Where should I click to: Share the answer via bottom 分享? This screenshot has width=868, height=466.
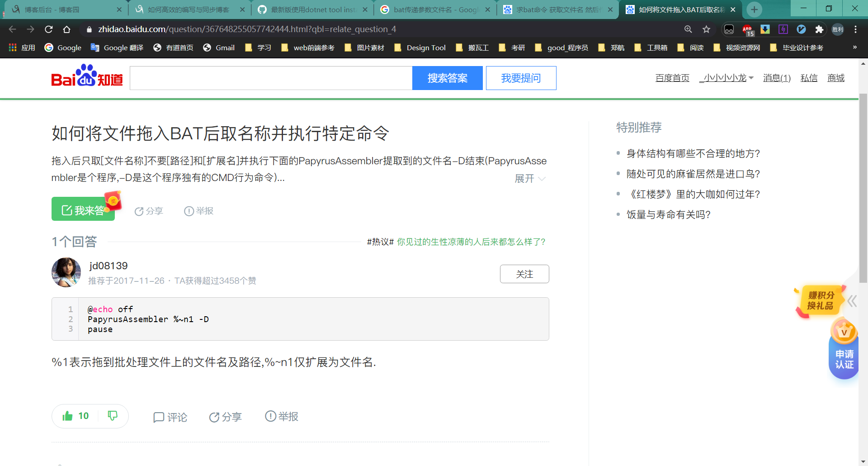point(225,417)
